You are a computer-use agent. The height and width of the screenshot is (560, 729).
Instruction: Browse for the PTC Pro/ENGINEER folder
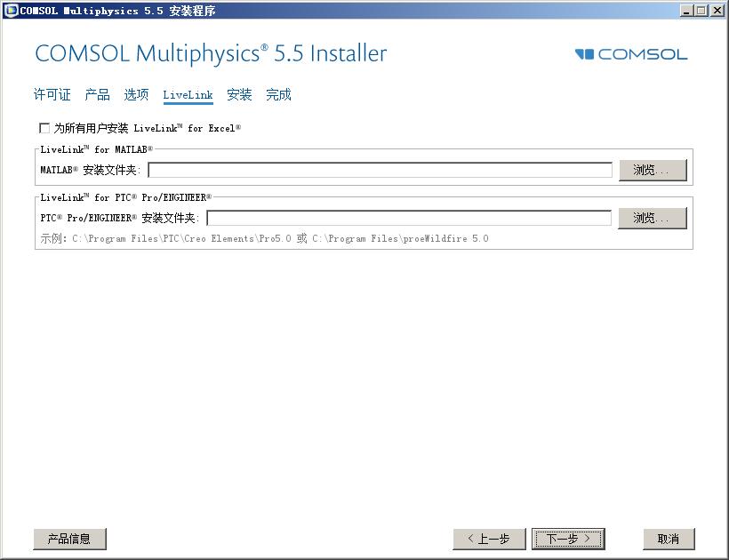(653, 218)
